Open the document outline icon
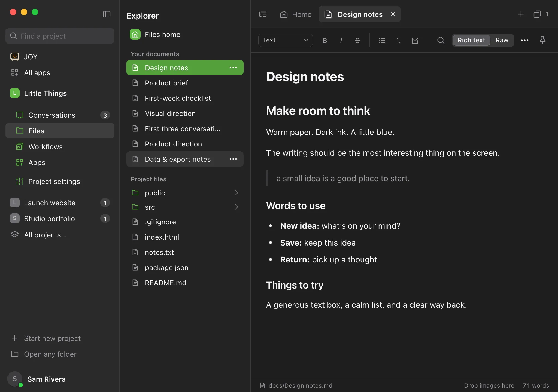Viewport: 558px width, 392px height. (x=262, y=14)
